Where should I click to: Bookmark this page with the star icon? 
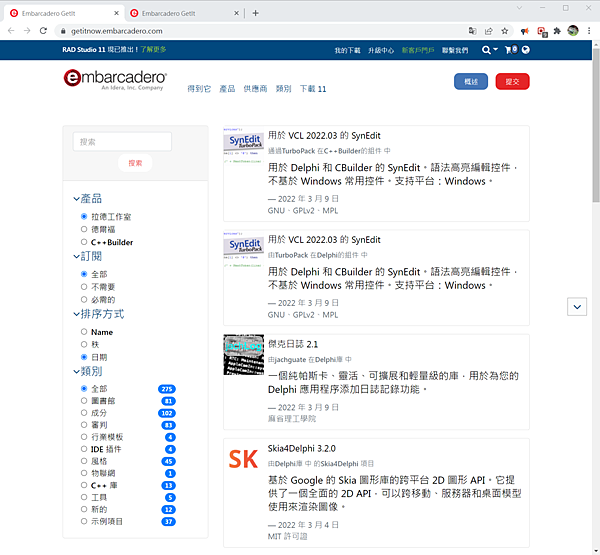tap(505, 31)
